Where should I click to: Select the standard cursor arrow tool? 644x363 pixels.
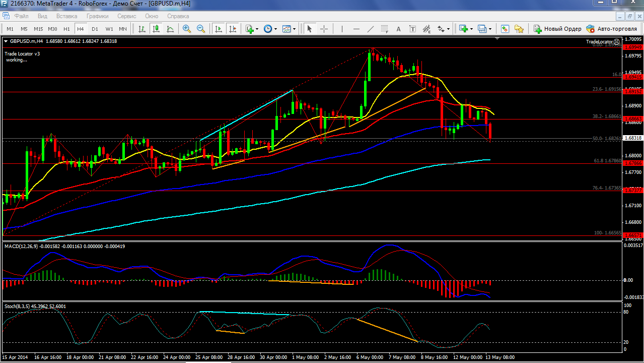click(310, 29)
